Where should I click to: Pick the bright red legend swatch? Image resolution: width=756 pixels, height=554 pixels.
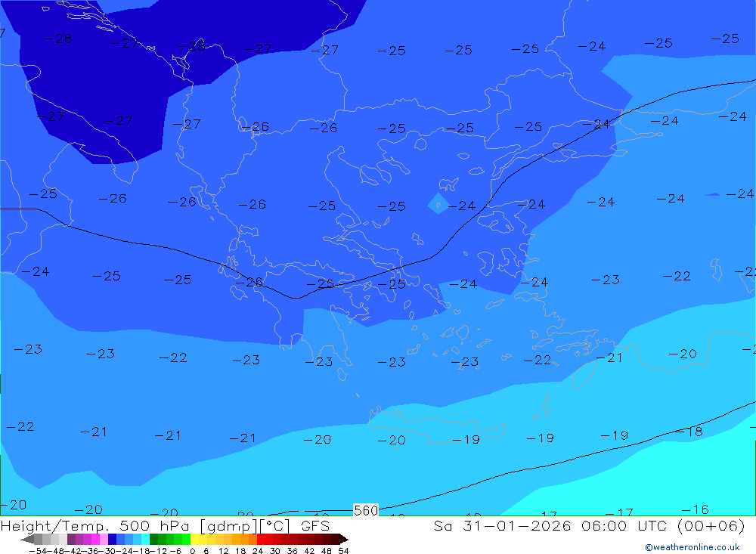point(261,539)
